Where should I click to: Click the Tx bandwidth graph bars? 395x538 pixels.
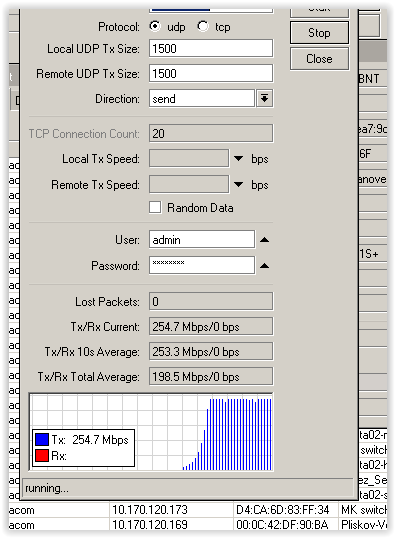(x=227, y=434)
